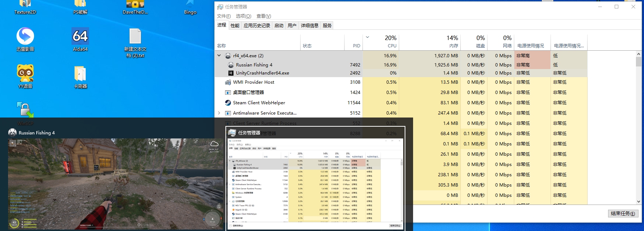Screen dimensions: 644x231
Task: Launch the Aida64 desktop icon
Action: 80,39
